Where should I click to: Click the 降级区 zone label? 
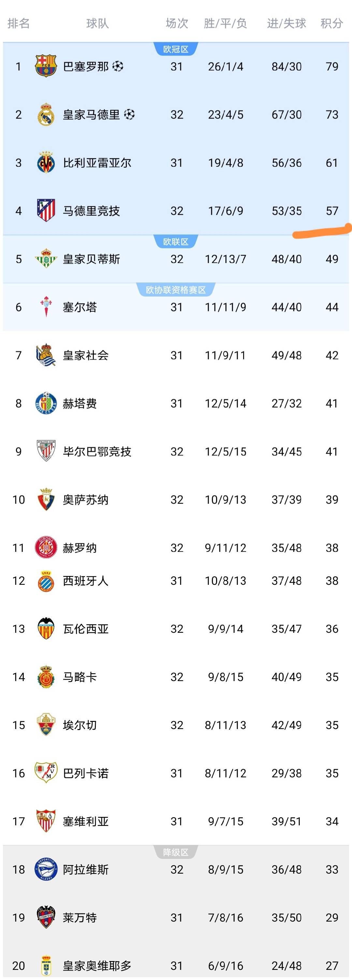tap(176, 852)
